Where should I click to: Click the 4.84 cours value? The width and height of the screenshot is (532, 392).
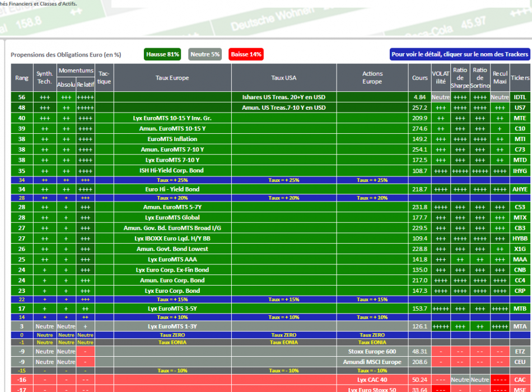point(419,97)
